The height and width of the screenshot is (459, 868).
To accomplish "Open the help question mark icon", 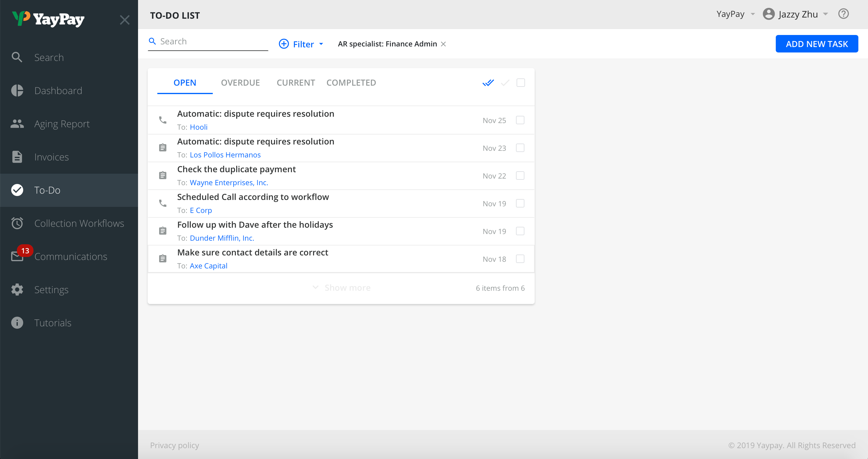I will 843,14.
